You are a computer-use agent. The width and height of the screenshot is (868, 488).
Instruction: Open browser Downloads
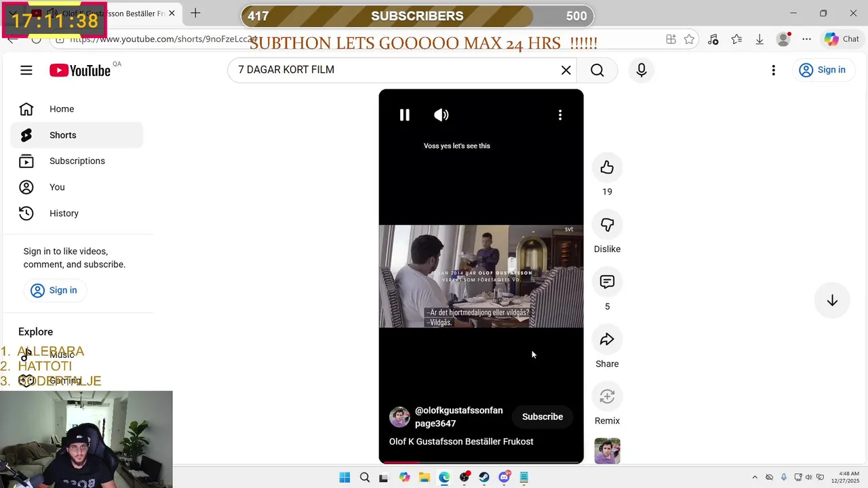[759, 39]
